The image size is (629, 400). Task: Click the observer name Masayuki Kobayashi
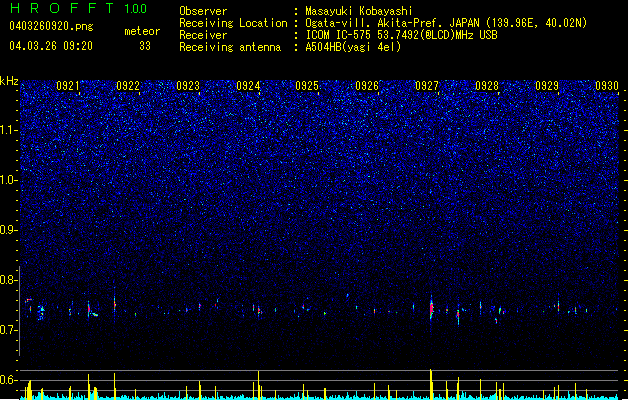[x=359, y=11]
